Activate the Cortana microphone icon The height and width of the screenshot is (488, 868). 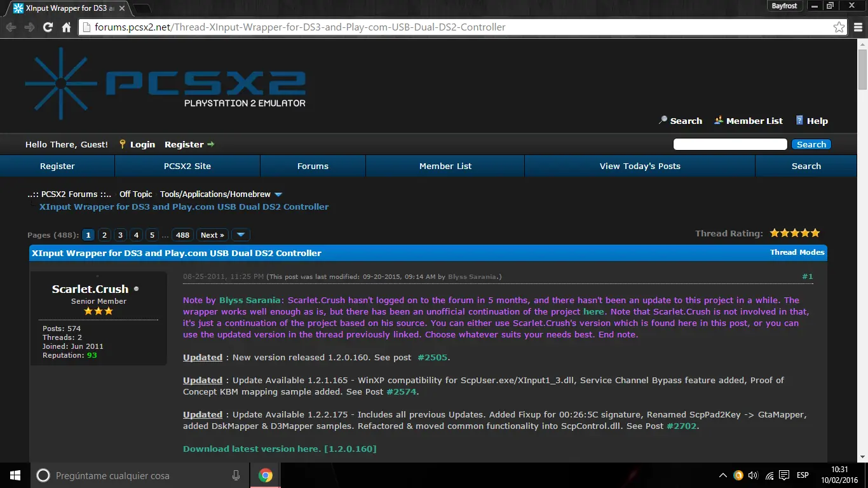coord(236,475)
